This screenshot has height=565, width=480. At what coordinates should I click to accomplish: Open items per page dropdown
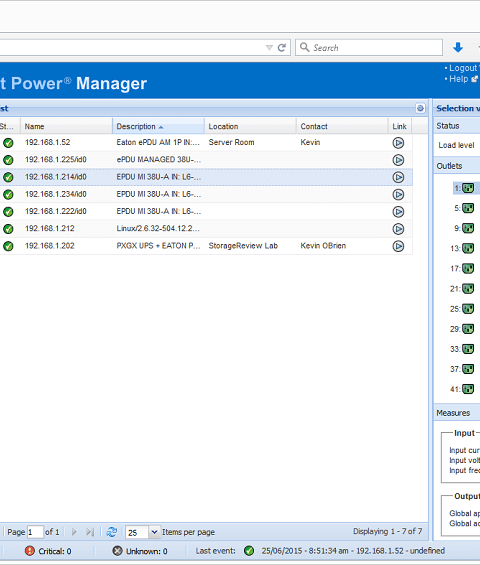point(154,532)
